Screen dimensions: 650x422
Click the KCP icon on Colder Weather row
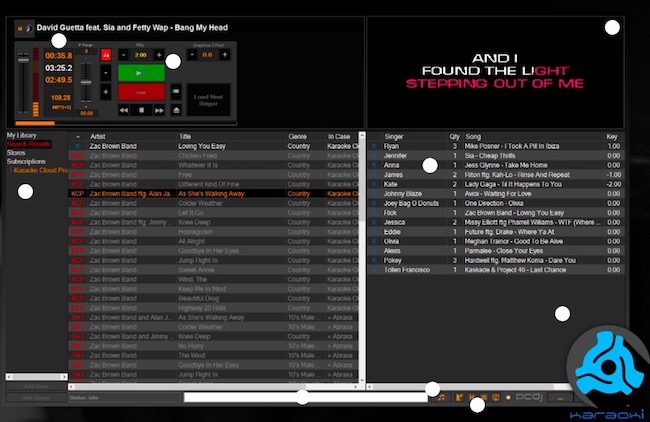(x=78, y=203)
